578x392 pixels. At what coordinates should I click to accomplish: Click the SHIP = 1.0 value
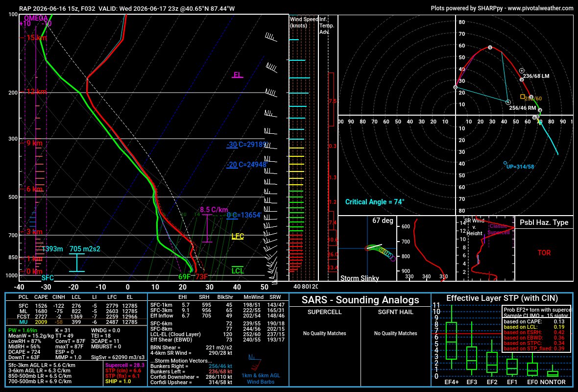pos(118,381)
